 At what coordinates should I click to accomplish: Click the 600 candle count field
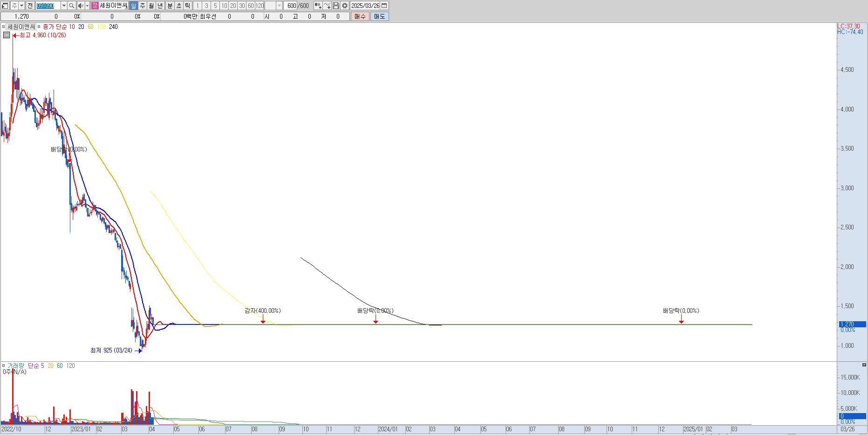click(291, 6)
